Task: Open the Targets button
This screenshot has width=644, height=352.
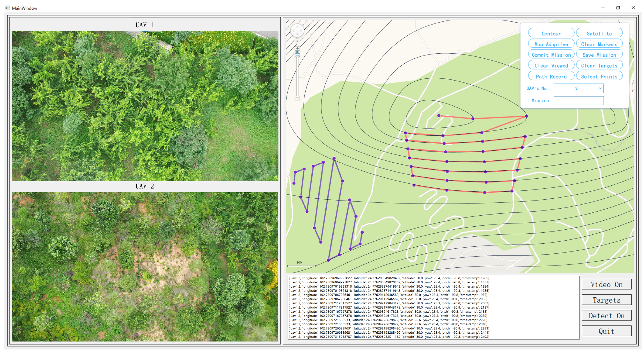Action: pyautogui.click(x=606, y=300)
